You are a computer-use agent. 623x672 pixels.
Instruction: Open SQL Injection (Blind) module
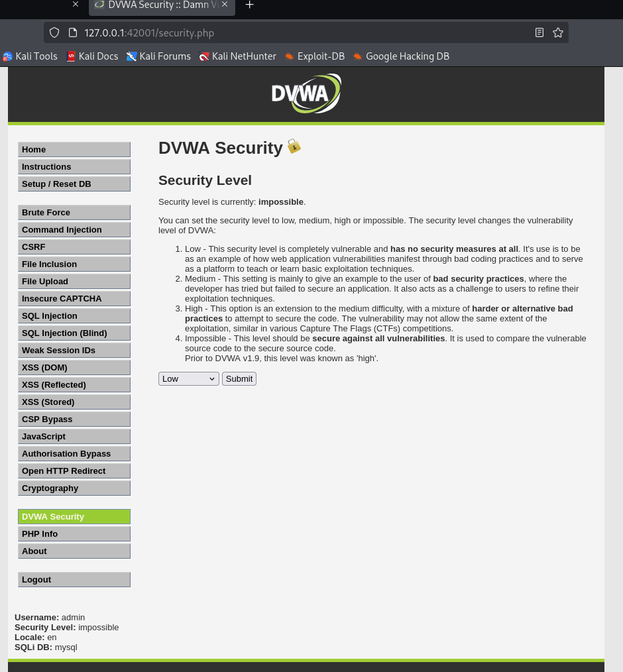pos(74,333)
